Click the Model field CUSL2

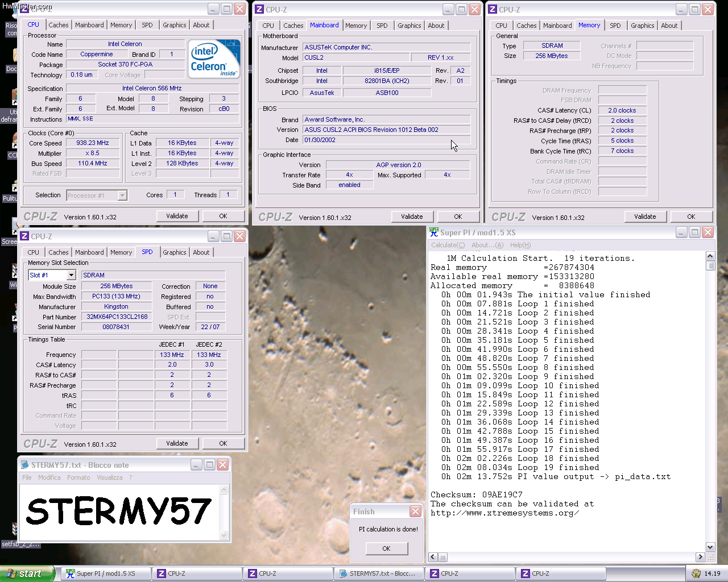click(x=355, y=58)
